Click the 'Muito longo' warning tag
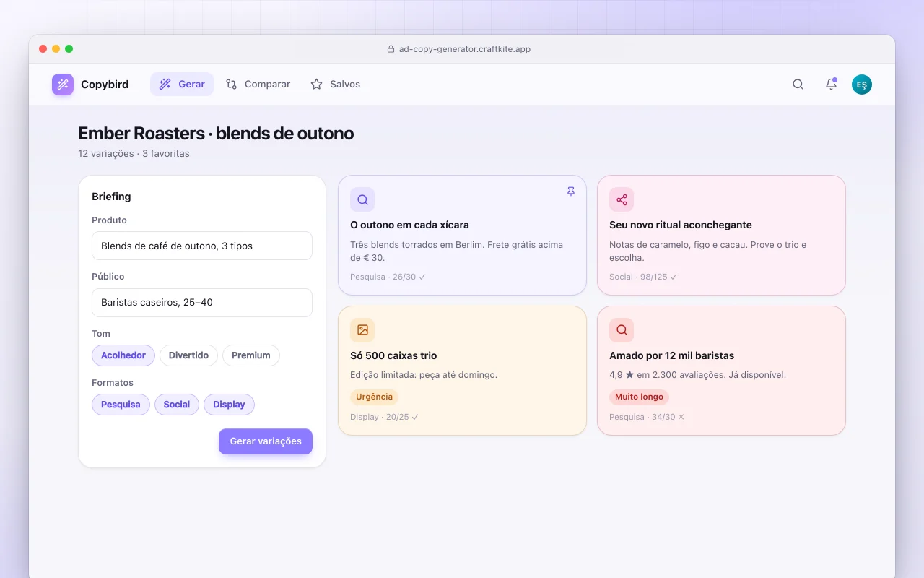Screen dimensions: 924x578 pyautogui.click(x=640, y=397)
